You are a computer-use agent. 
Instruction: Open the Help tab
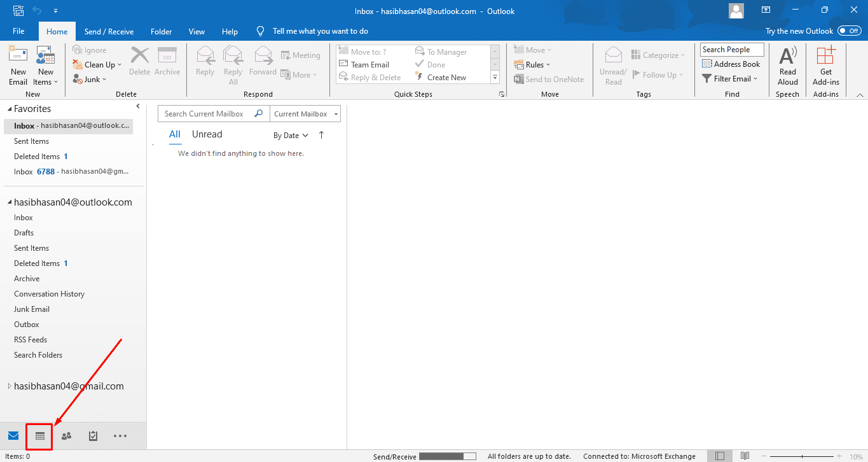click(x=230, y=31)
